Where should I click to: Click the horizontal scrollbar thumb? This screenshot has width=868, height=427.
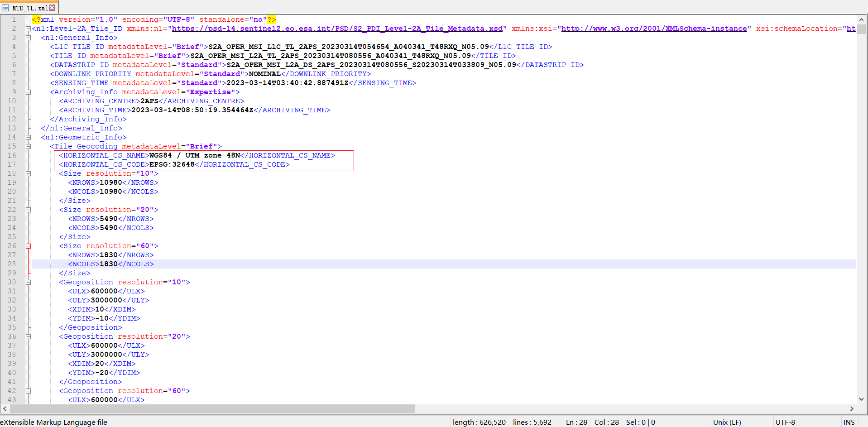tap(212, 408)
